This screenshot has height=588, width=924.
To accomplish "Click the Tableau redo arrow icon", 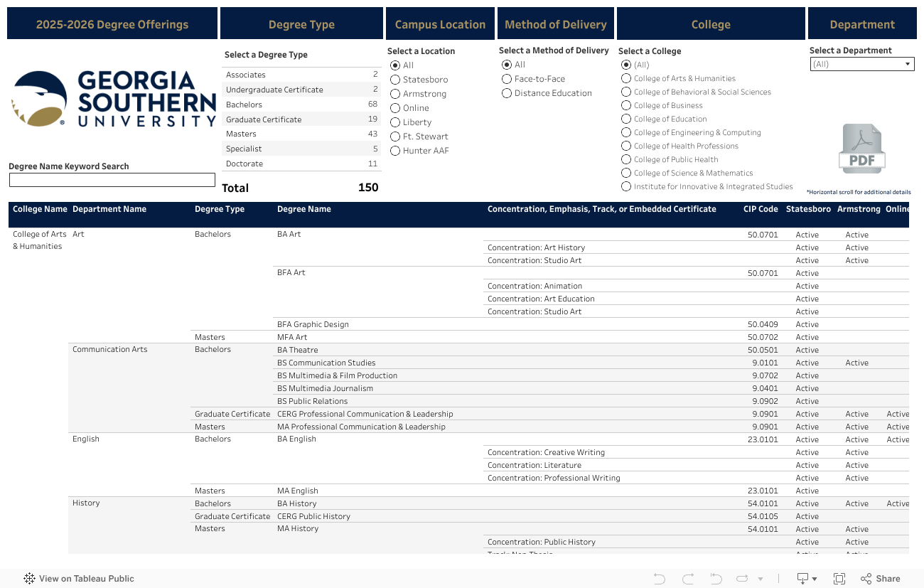I will coord(687,579).
